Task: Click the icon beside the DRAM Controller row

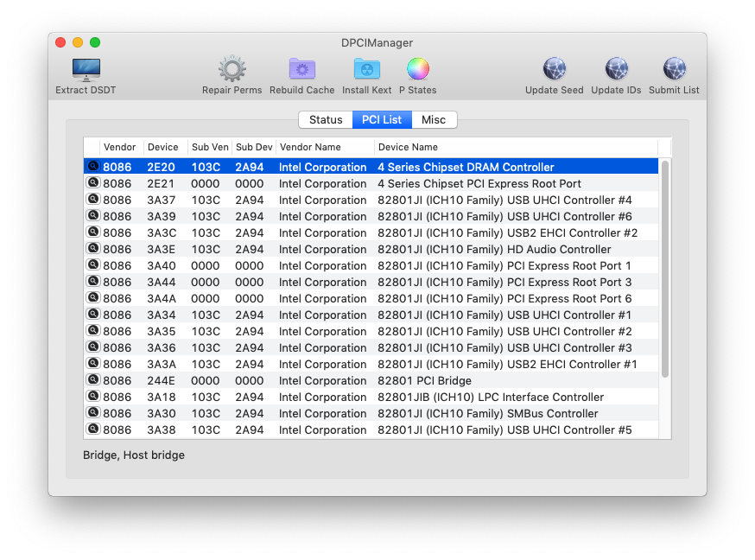Action: [92, 165]
